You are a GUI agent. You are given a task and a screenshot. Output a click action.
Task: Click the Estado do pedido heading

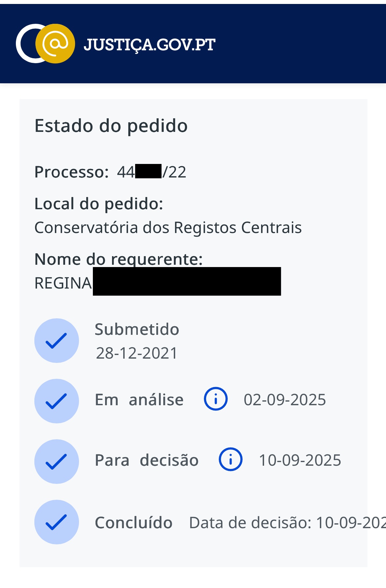tap(111, 126)
